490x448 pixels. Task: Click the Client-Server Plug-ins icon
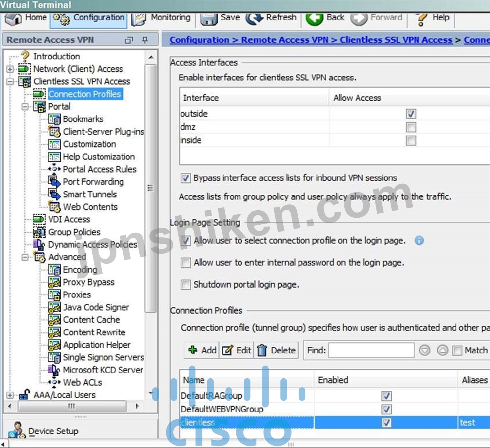[54, 131]
